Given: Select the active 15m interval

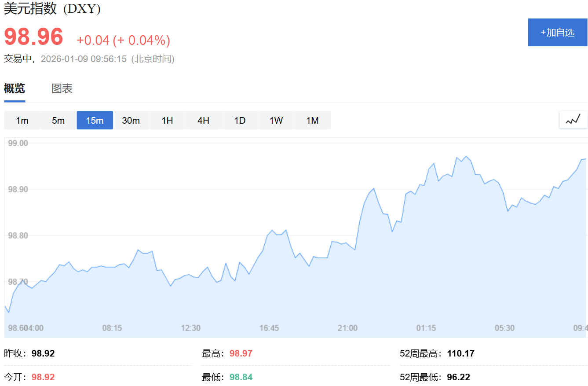Looking at the screenshot, I should point(95,120).
